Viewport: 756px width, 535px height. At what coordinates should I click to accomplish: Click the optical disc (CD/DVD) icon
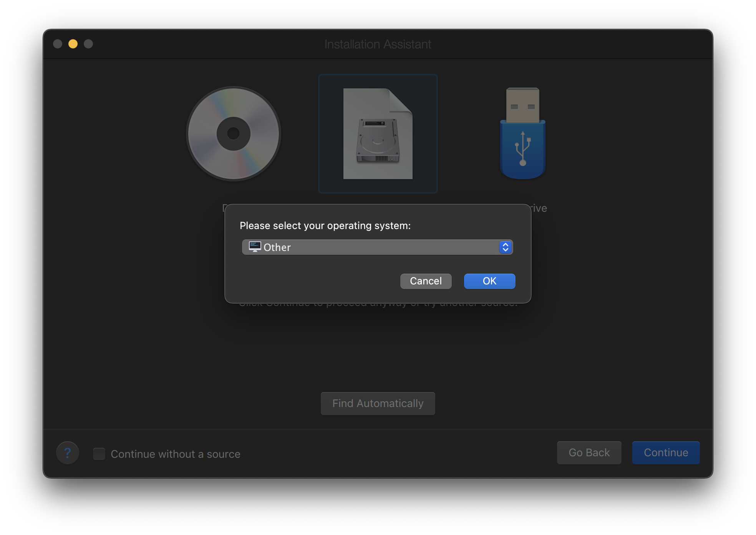pos(234,134)
